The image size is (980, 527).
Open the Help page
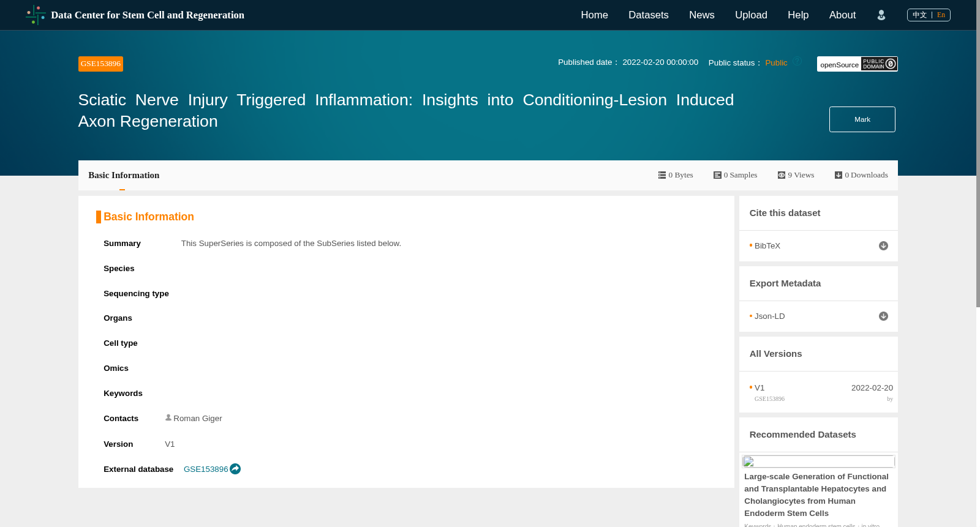pyautogui.click(x=798, y=15)
